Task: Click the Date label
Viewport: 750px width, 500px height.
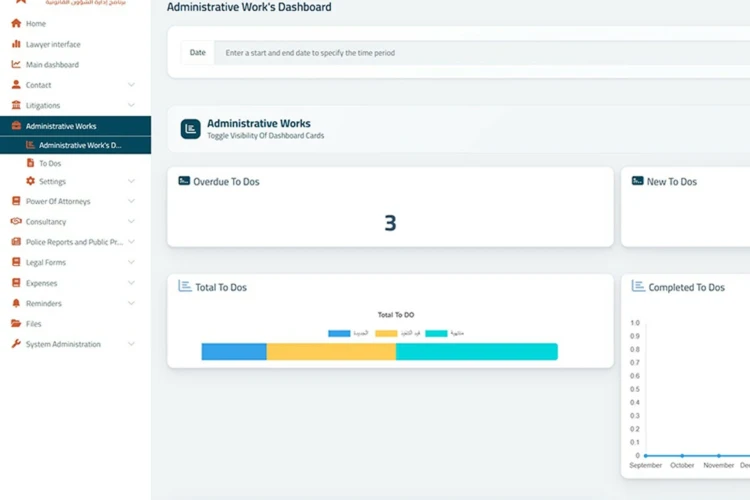Action: (x=198, y=53)
